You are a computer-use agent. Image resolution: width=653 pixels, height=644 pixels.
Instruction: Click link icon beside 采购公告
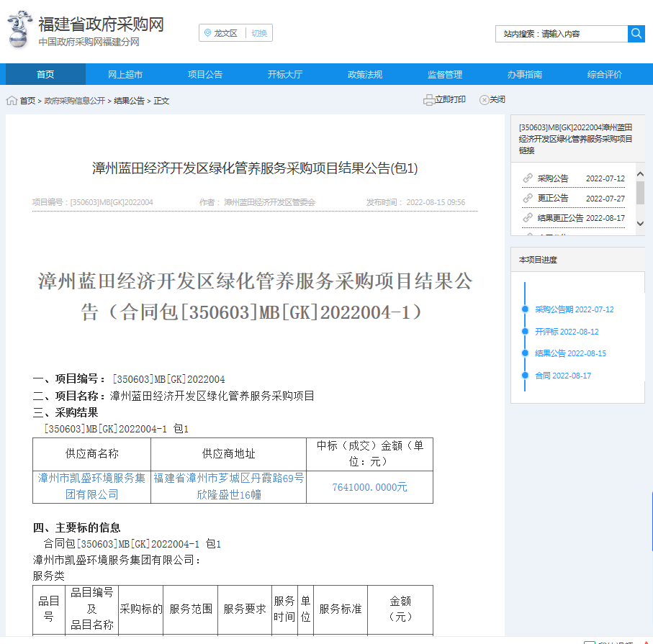click(528, 178)
